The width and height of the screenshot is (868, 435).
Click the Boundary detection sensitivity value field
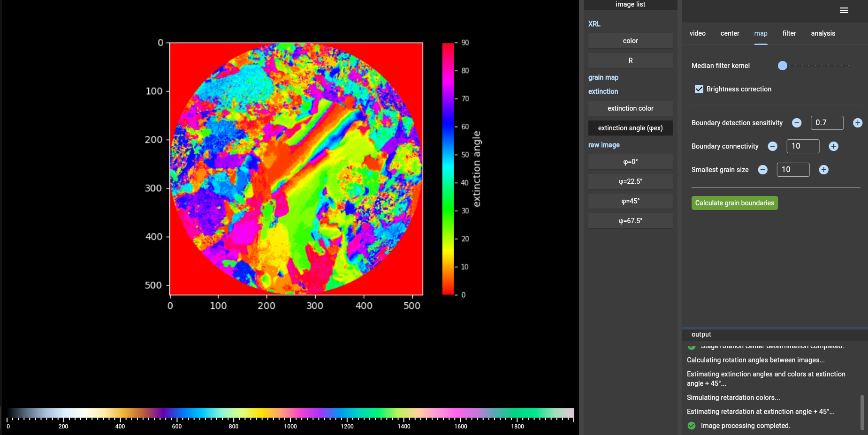(826, 123)
